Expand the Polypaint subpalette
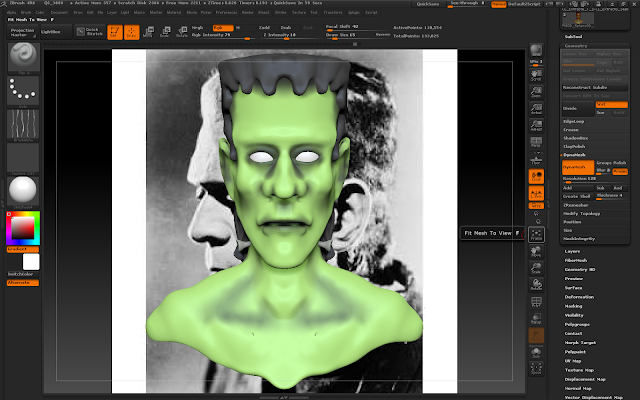The image size is (640, 400). [x=575, y=352]
